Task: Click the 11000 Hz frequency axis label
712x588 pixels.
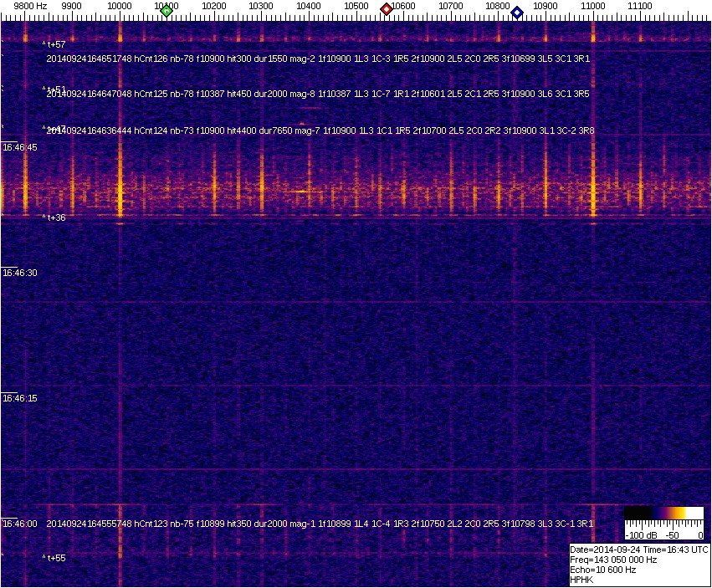Action: (593, 6)
